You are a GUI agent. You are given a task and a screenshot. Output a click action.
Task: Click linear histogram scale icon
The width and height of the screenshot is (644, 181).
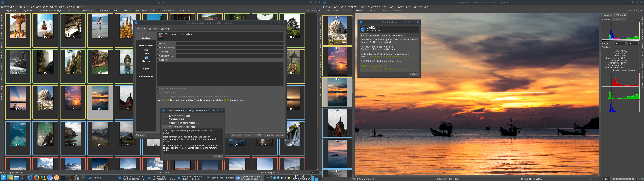[635, 19]
